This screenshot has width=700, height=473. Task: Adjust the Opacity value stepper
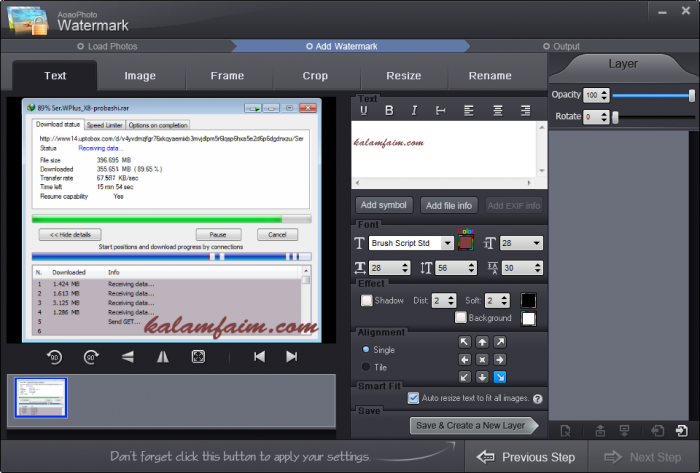[x=604, y=95]
